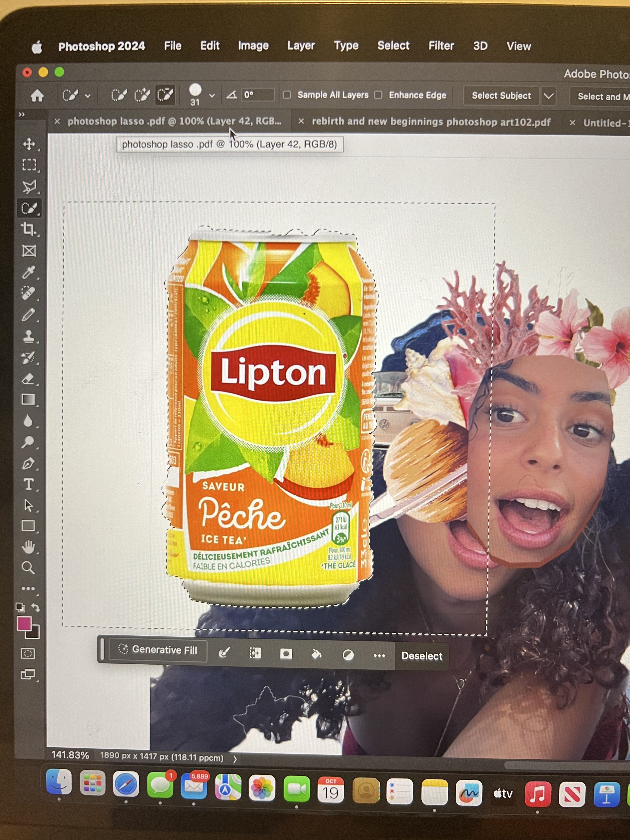Click the Generative Fill button
This screenshot has width=630, height=840.
coord(158,650)
